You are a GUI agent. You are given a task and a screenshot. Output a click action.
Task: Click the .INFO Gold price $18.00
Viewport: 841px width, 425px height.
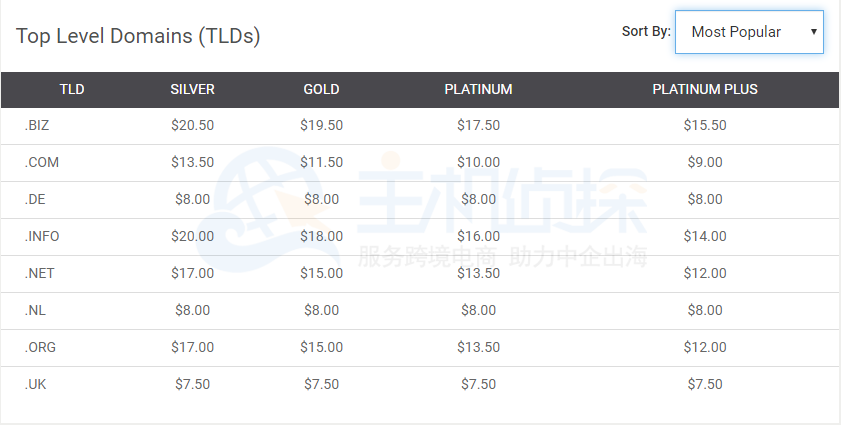click(321, 236)
